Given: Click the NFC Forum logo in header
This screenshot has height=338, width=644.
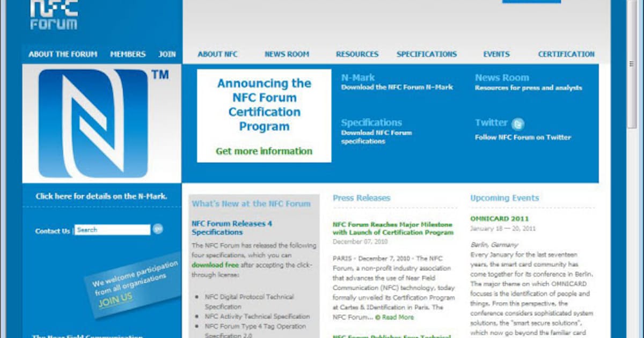Looking at the screenshot, I should coord(54,14).
